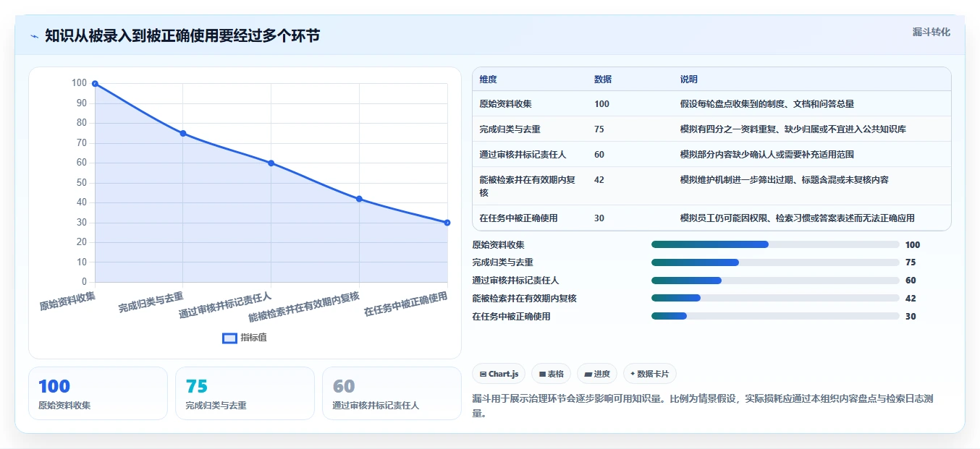The width and height of the screenshot is (980, 449).
Task: Click progress label 原始资料收集
Action: [498, 244]
